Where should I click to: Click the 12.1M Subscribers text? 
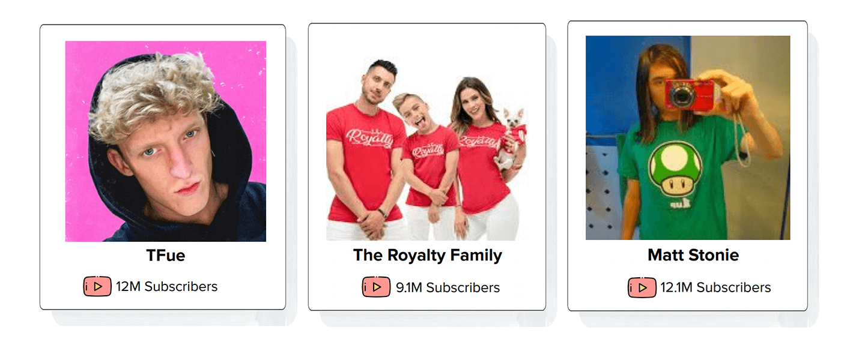pyautogui.click(x=716, y=287)
